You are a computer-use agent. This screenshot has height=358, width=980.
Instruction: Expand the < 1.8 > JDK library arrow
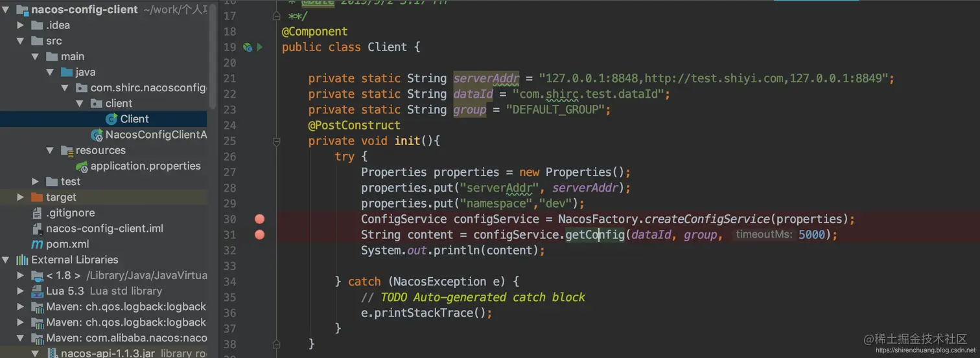coord(21,275)
